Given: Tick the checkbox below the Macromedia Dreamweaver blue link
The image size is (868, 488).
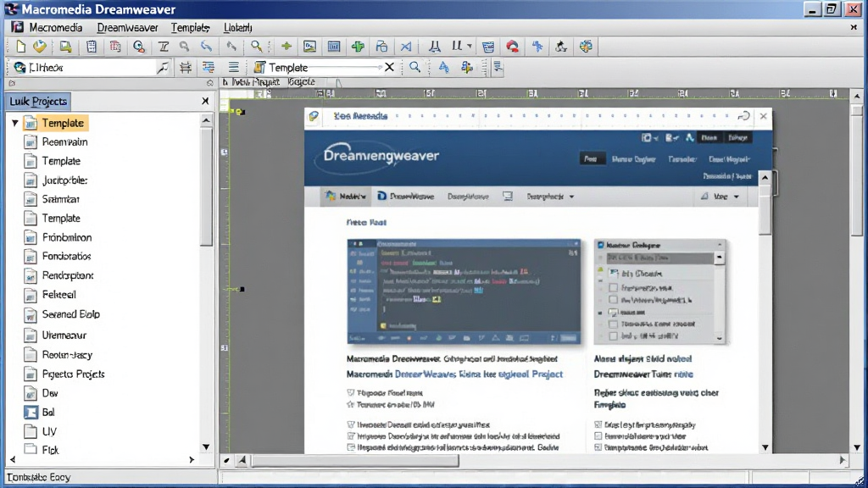Looking at the screenshot, I should [x=350, y=393].
